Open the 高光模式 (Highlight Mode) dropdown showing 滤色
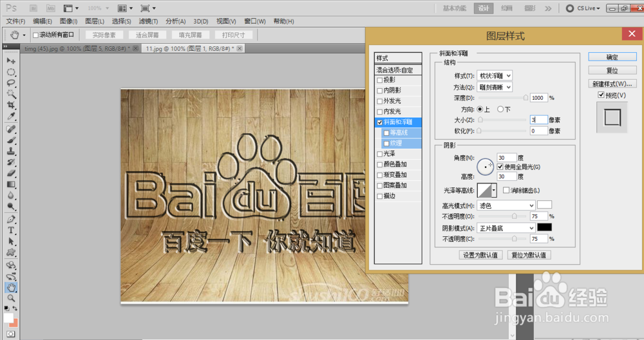Viewport: 644px width, 340px height. click(x=506, y=205)
